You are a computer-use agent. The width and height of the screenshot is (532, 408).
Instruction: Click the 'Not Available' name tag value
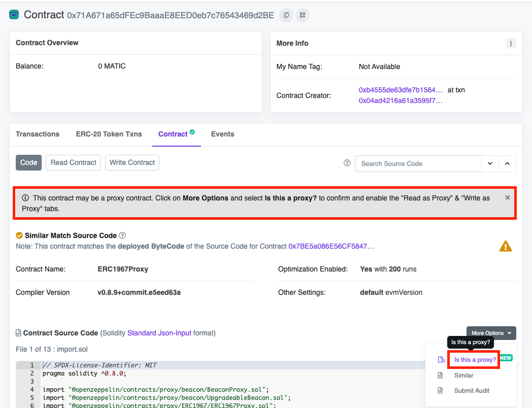[x=379, y=66]
